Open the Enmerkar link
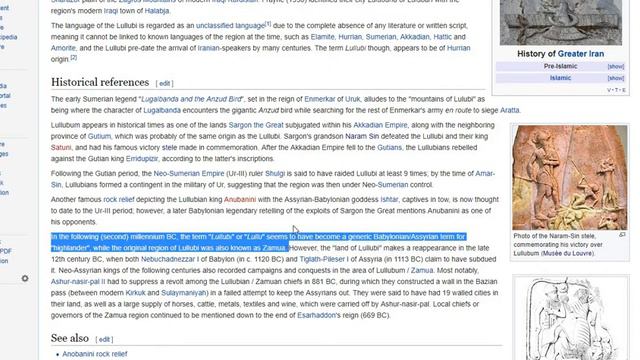640x360 pixels. 320,99
